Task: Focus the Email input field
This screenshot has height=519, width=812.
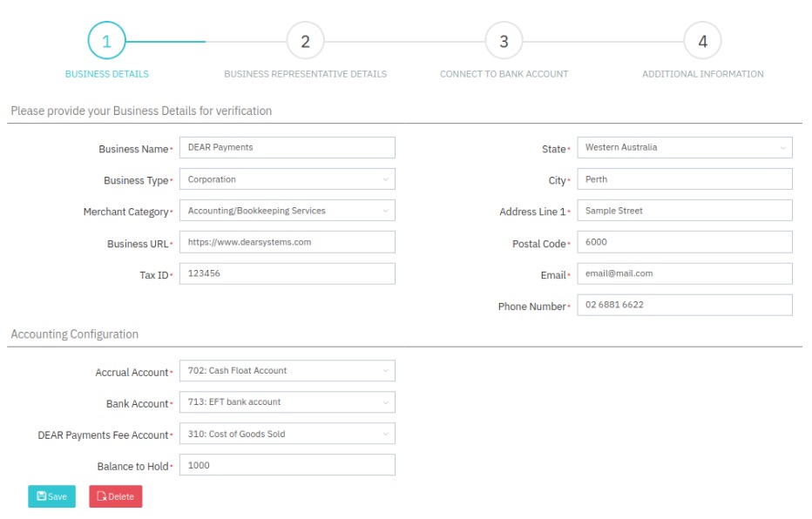Action: (x=685, y=273)
